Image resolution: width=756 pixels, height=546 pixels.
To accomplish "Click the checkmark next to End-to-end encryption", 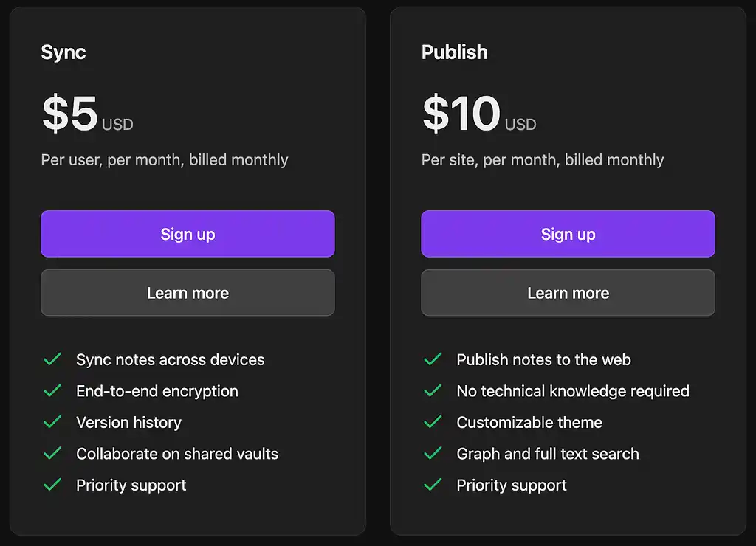I will pyautogui.click(x=52, y=391).
